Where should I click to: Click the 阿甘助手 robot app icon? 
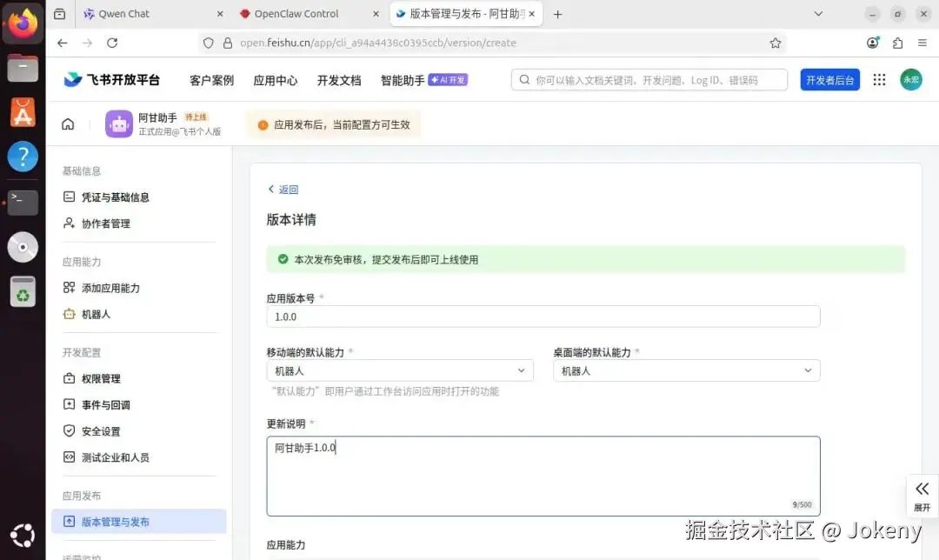pos(118,124)
